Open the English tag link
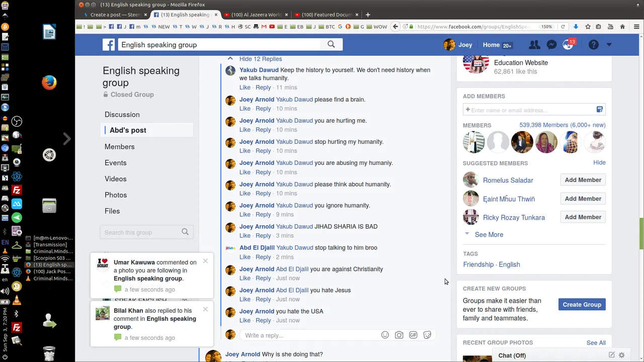The height and width of the screenshot is (362, 644). tap(509, 264)
